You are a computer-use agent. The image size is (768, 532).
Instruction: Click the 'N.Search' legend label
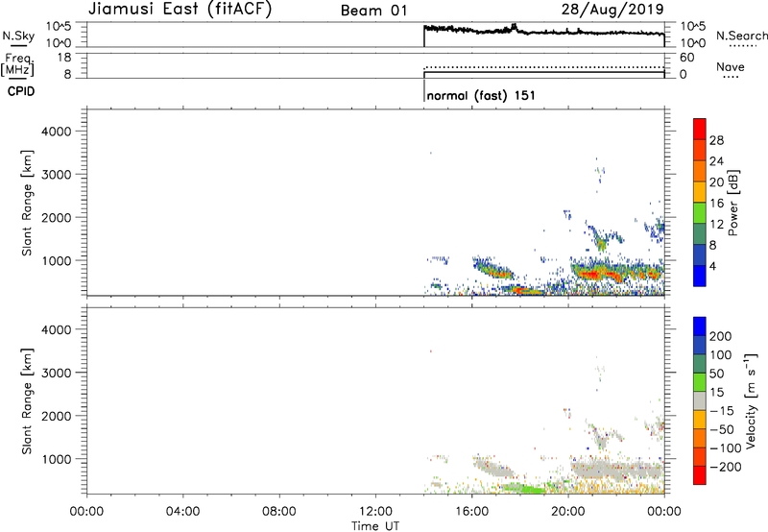[x=741, y=36]
